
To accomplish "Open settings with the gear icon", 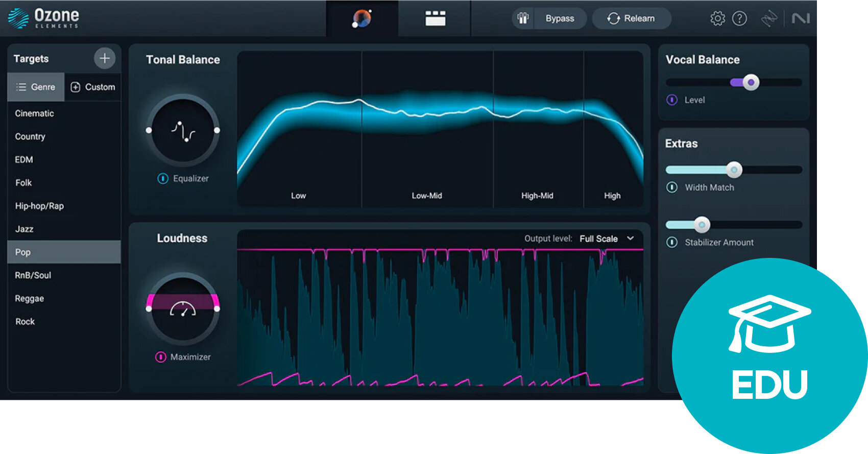I will coord(717,18).
